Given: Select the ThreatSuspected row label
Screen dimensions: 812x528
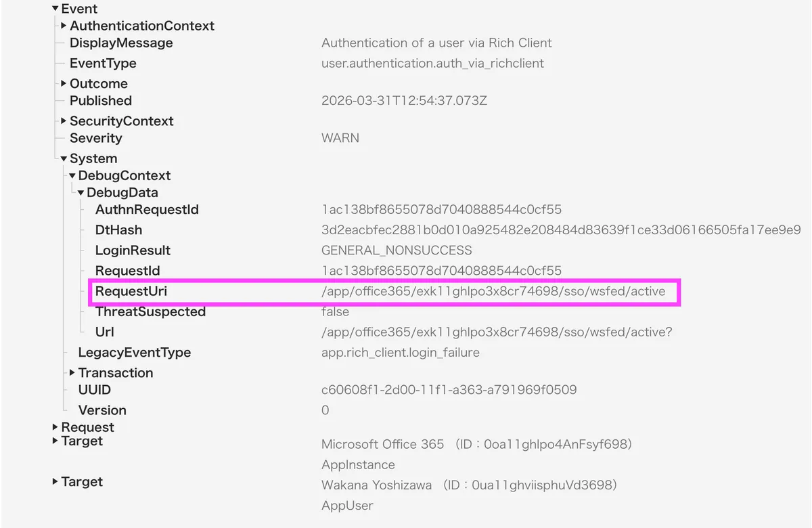Looking at the screenshot, I should coord(150,311).
